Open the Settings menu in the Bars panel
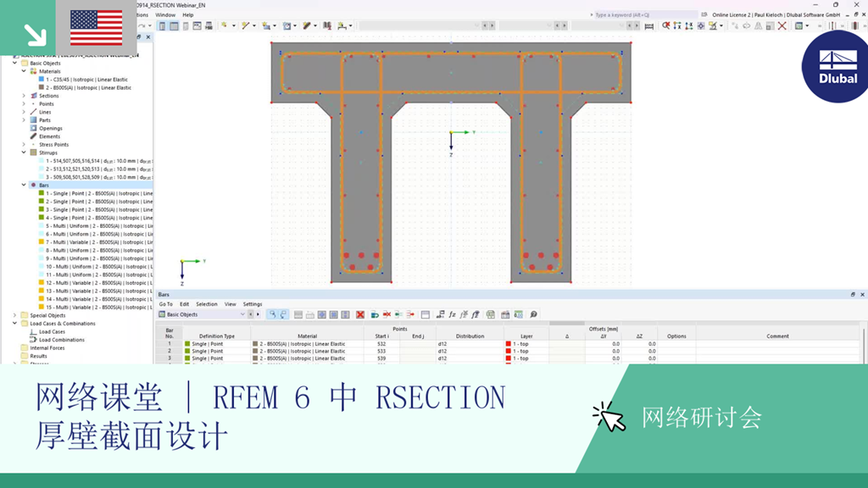868x488 pixels. tap(251, 303)
